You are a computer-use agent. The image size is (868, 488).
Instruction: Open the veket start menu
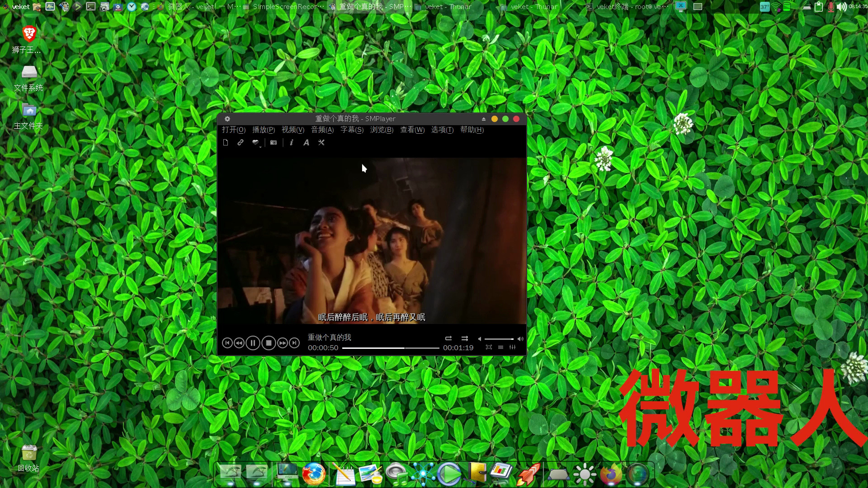point(17,6)
